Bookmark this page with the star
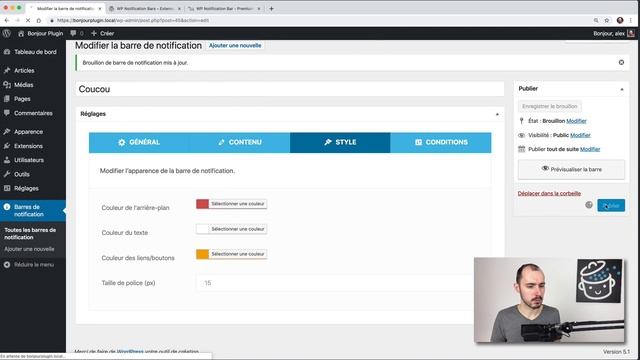Image resolution: width=640 pixels, height=360 pixels. click(607, 20)
